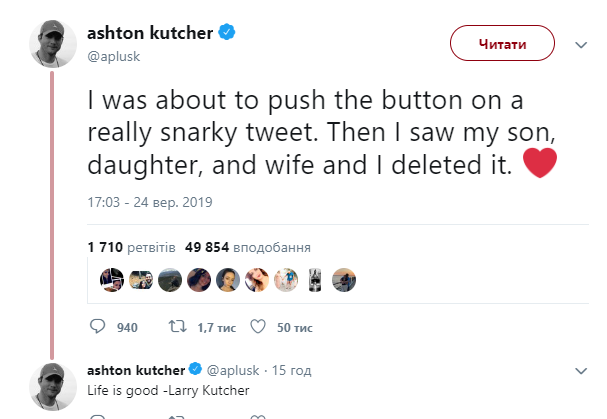
Task: Click the blue verified badge beside ashton kutcher
Action: [x=228, y=33]
